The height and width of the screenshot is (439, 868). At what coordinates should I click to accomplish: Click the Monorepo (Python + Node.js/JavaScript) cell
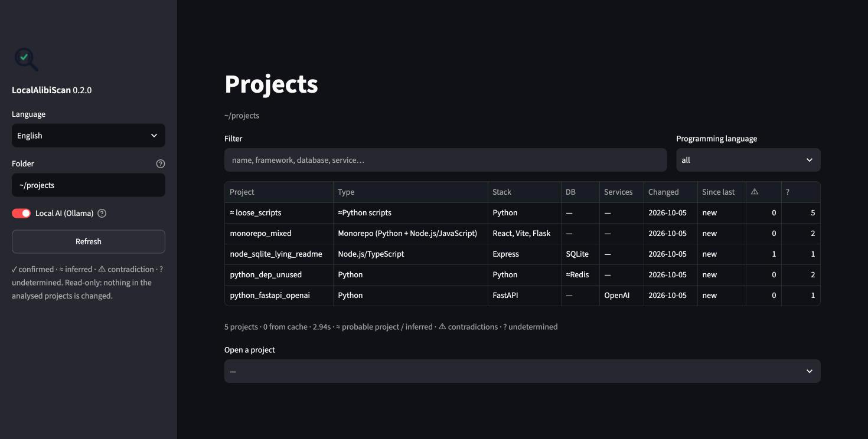[x=410, y=234]
